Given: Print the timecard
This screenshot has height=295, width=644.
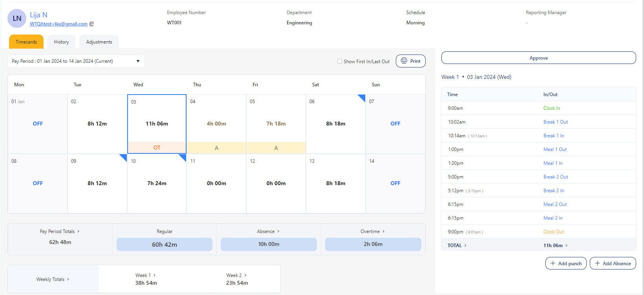Looking at the screenshot, I should coord(410,61).
